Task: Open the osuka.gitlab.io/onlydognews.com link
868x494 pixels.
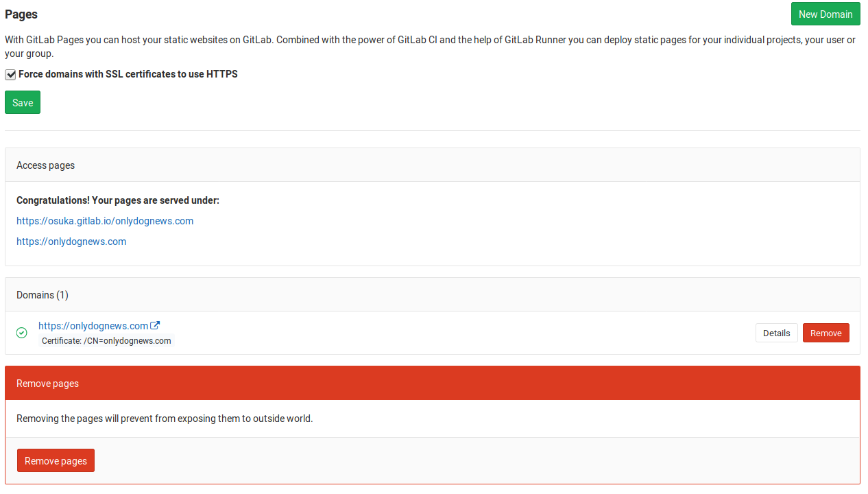Action: (x=105, y=221)
